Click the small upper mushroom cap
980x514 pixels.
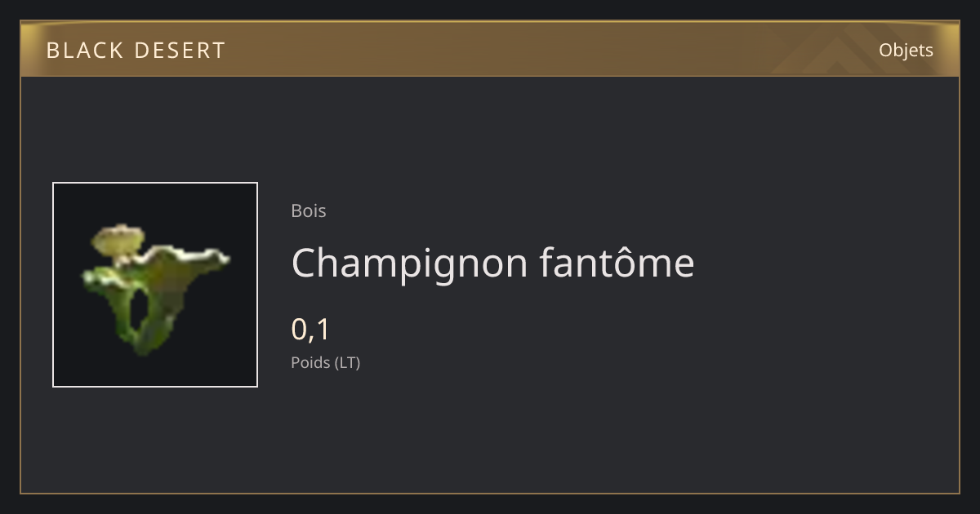tap(118, 239)
